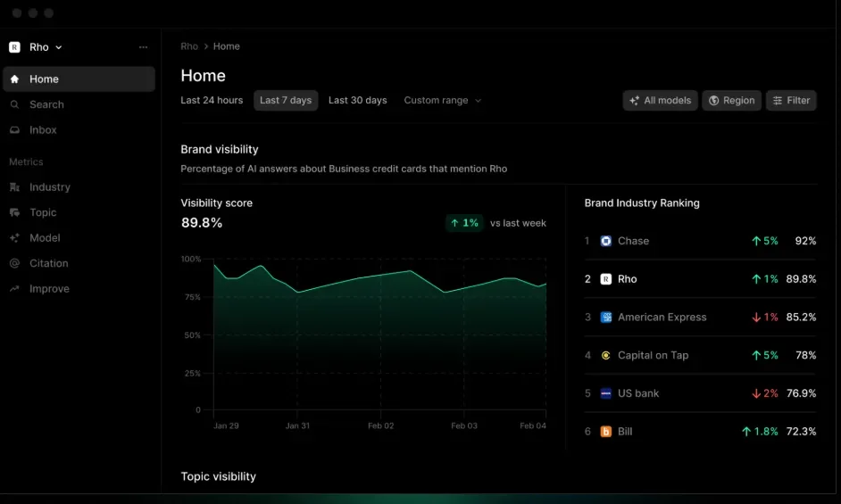Click the Topic chat bubbles icon

[x=14, y=212]
